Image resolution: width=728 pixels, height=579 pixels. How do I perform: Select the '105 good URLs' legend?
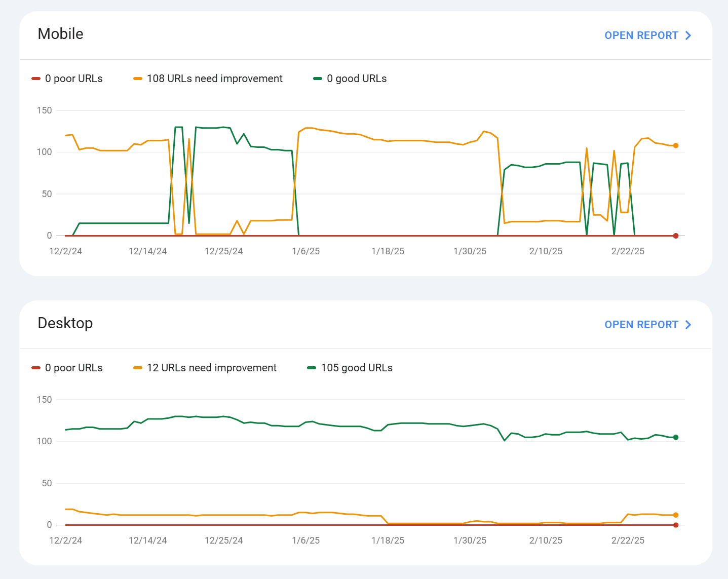pos(350,368)
